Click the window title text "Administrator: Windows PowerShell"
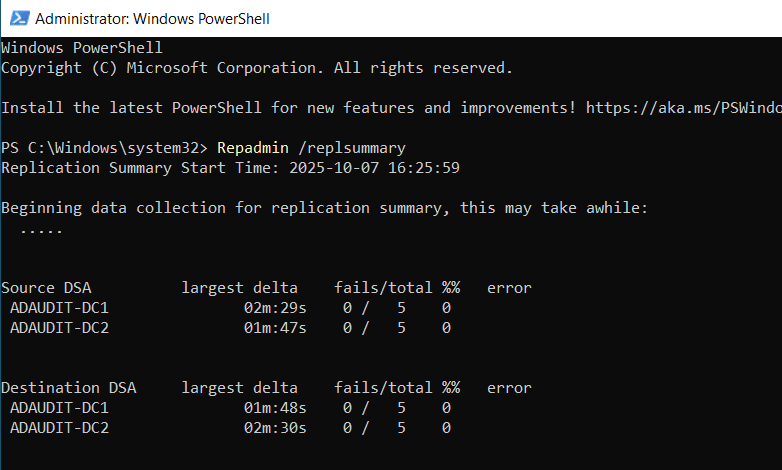The height and width of the screenshot is (470, 782). click(151, 19)
